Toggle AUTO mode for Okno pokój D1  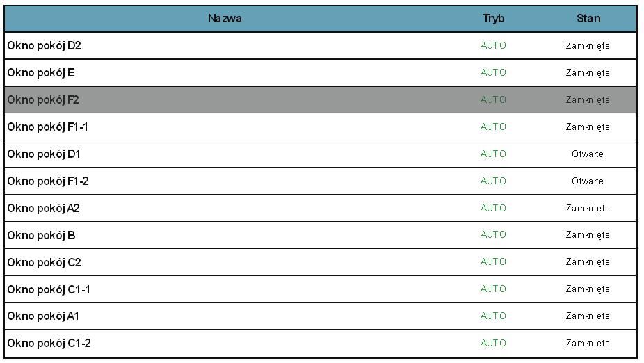(493, 154)
